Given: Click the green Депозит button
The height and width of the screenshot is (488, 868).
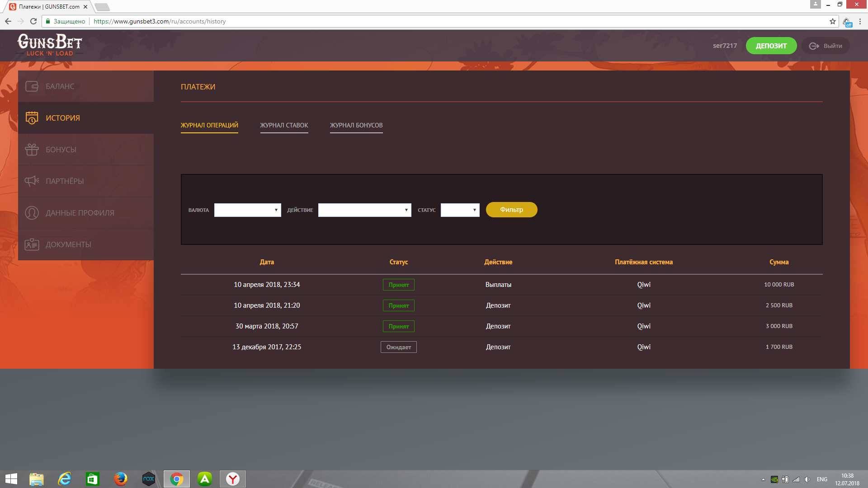Looking at the screenshot, I should 771,46.
